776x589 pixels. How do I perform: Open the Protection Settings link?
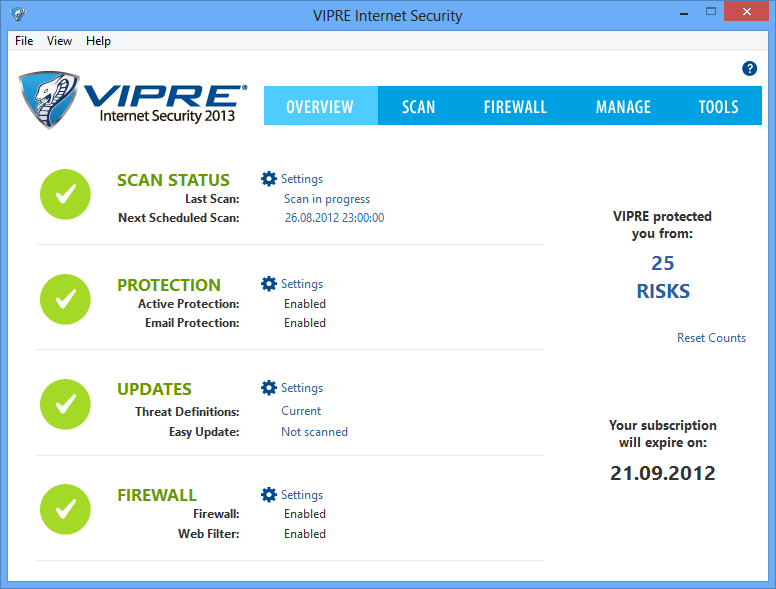tap(302, 284)
